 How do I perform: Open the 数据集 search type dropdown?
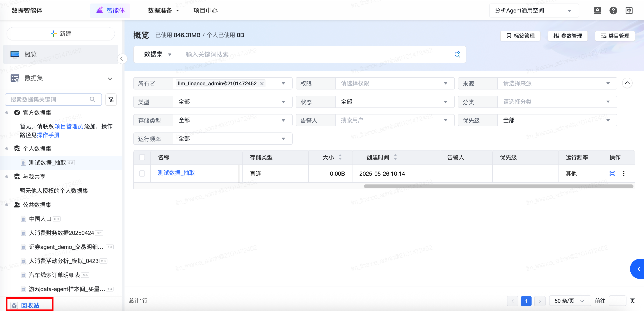(x=158, y=54)
